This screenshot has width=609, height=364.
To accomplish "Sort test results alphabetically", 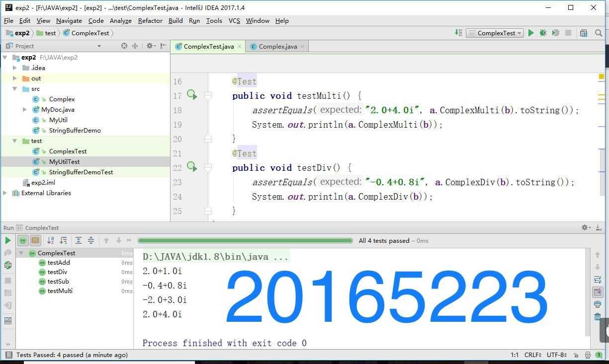I will [x=50, y=240].
